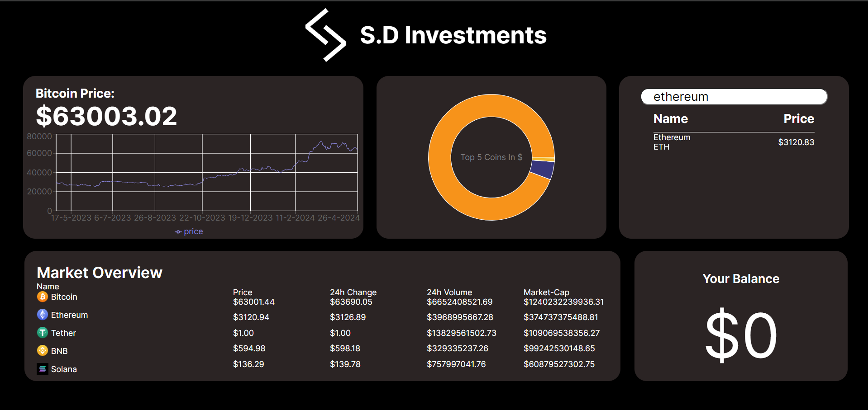868x410 pixels.
Task: Click the S.D Investments title text
Action: 453,35
